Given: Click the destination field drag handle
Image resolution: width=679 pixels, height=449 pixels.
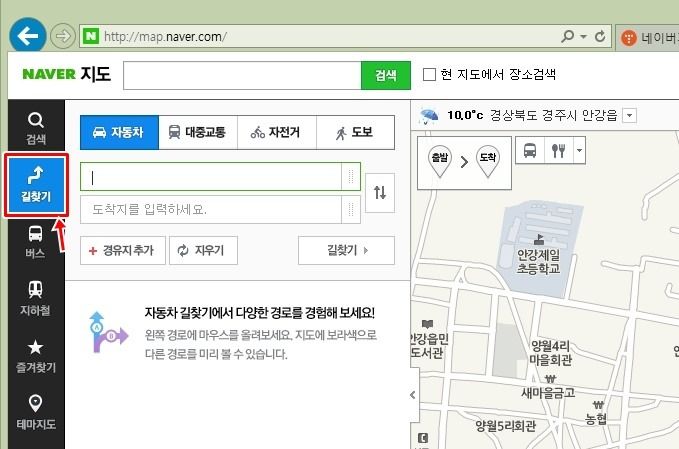Looking at the screenshot, I should (x=351, y=210).
